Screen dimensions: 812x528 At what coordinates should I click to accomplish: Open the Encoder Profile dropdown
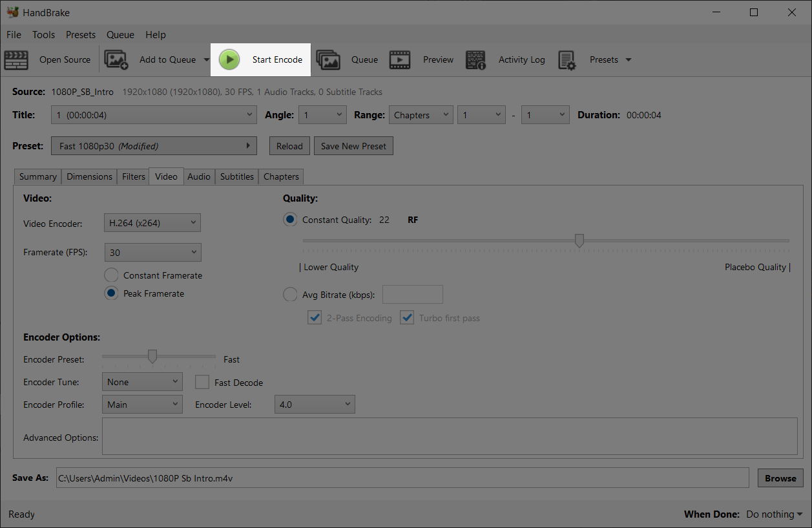[142, 405]
